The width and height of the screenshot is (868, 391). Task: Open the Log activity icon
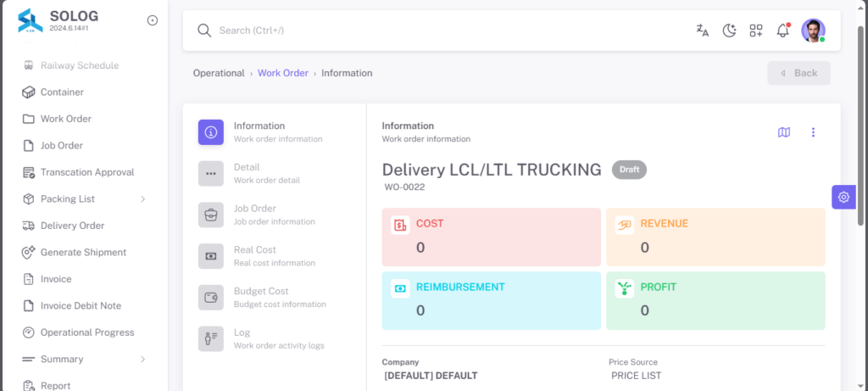211,339
